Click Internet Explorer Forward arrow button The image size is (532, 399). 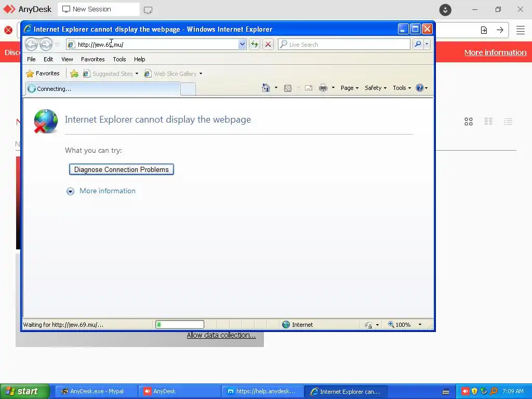[46, 44]
